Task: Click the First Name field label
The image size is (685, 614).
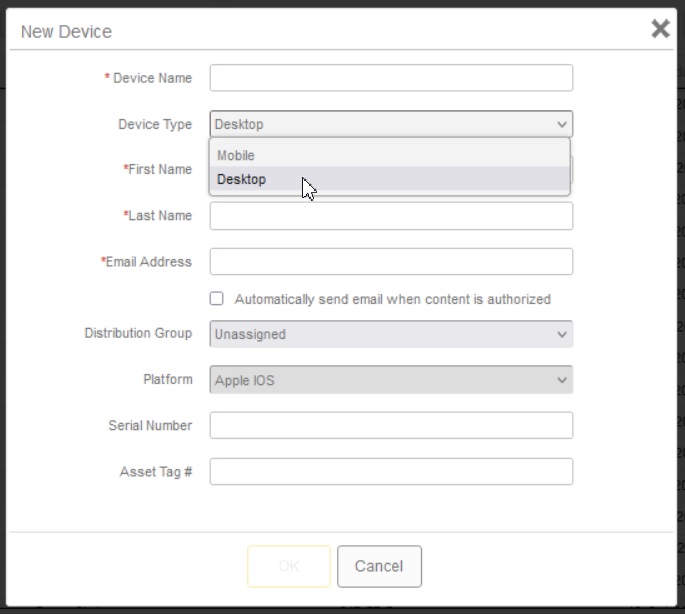Action: click(x=159, y=170)
